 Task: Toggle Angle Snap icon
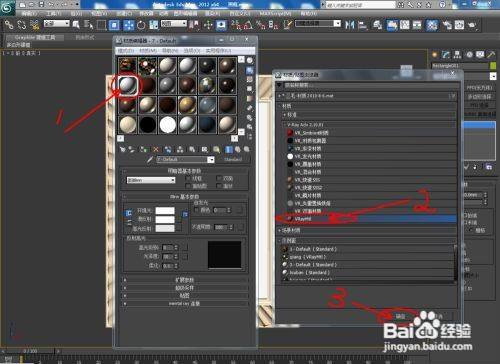pyautogui.click(x=248, y=25)
